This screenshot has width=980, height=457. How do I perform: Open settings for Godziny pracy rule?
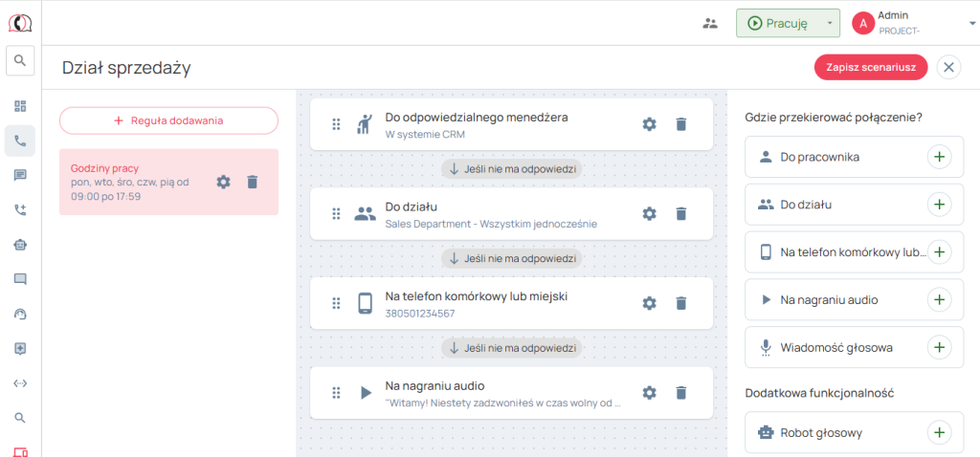[x=223, y=182]
